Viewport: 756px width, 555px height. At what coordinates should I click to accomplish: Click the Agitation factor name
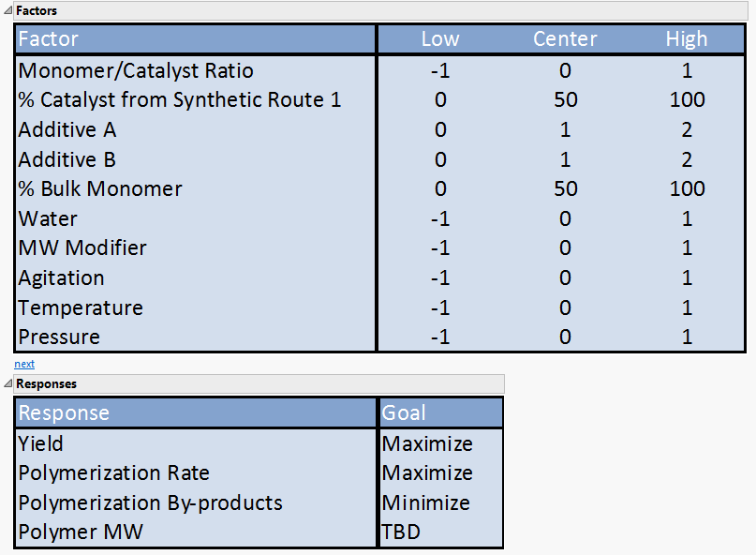62,277
